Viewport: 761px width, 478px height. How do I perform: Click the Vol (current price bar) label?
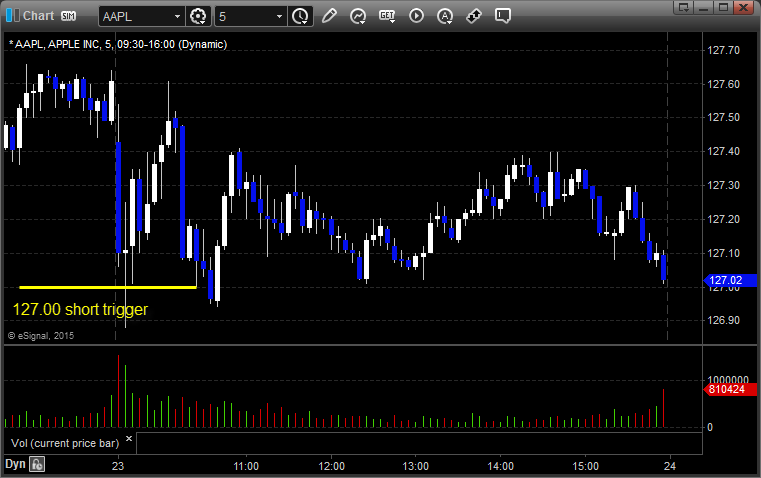(x=65, y=443)
